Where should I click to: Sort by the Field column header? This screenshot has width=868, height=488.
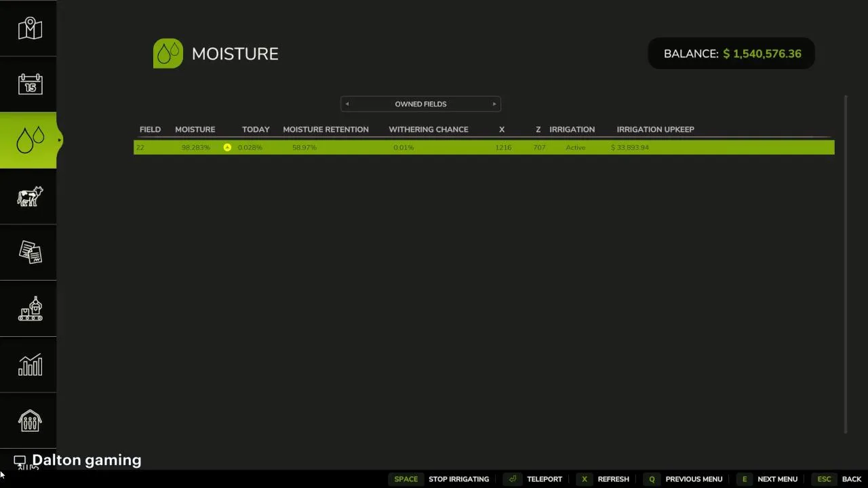150,129
